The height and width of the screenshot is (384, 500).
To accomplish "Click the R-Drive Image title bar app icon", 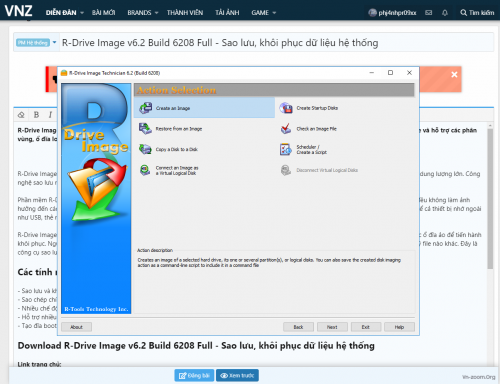I will pyautogui.click(x=64, y=73).
